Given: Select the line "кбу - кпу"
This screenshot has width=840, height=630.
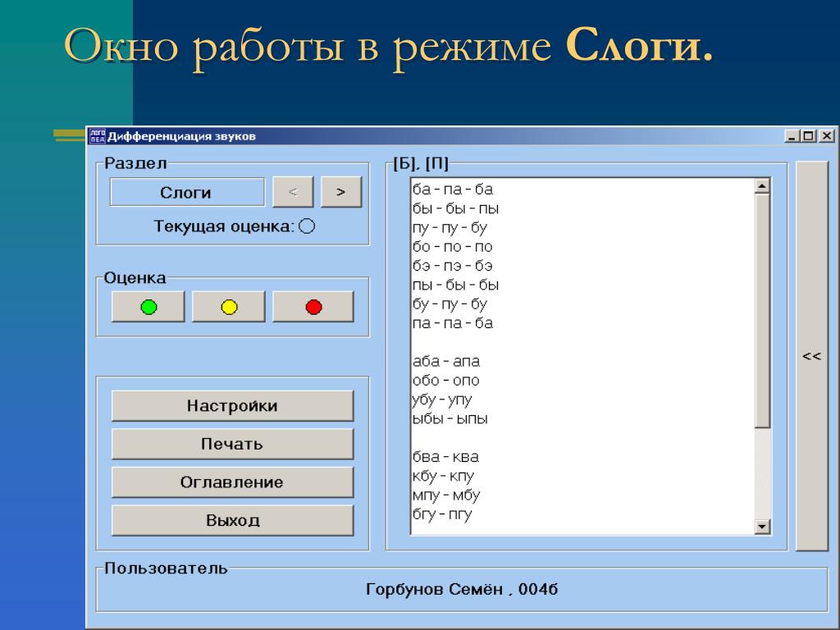Looking at the screenshot, I should (443, 477).
